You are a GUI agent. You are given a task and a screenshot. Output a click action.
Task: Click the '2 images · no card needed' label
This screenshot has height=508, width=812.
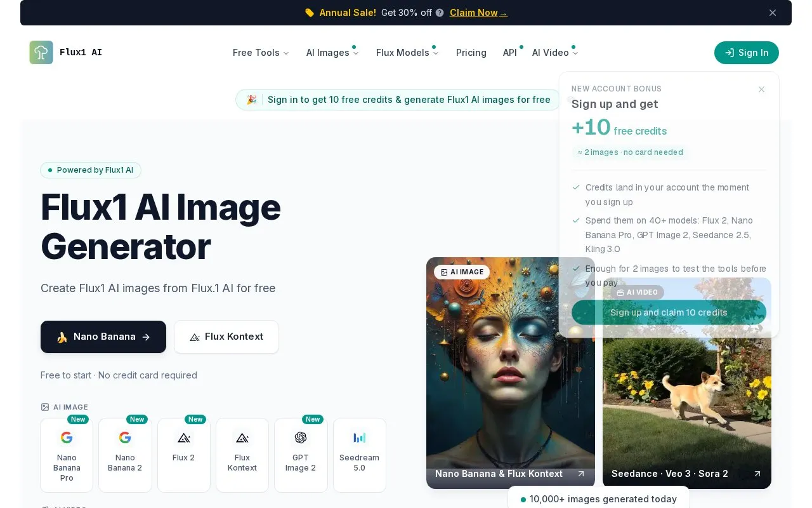(x=630, y=152)
